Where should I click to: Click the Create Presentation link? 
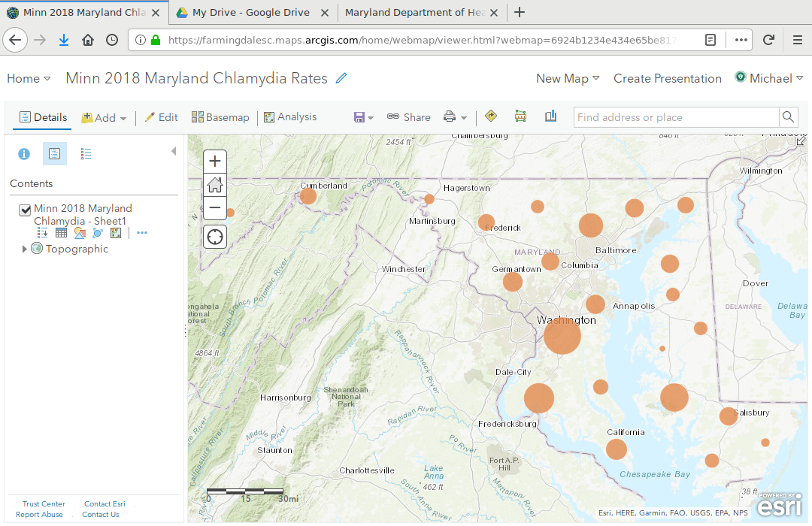click(x=668, y=78)
